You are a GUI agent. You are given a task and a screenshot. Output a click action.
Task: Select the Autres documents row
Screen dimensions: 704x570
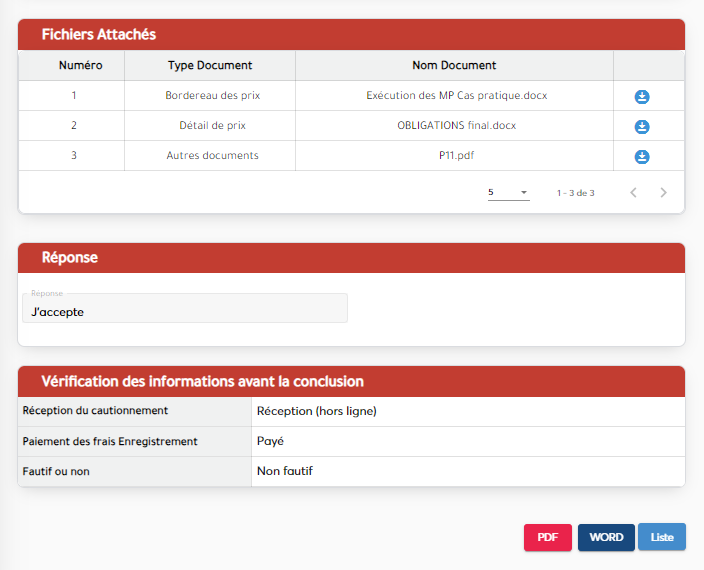point(212,156)
